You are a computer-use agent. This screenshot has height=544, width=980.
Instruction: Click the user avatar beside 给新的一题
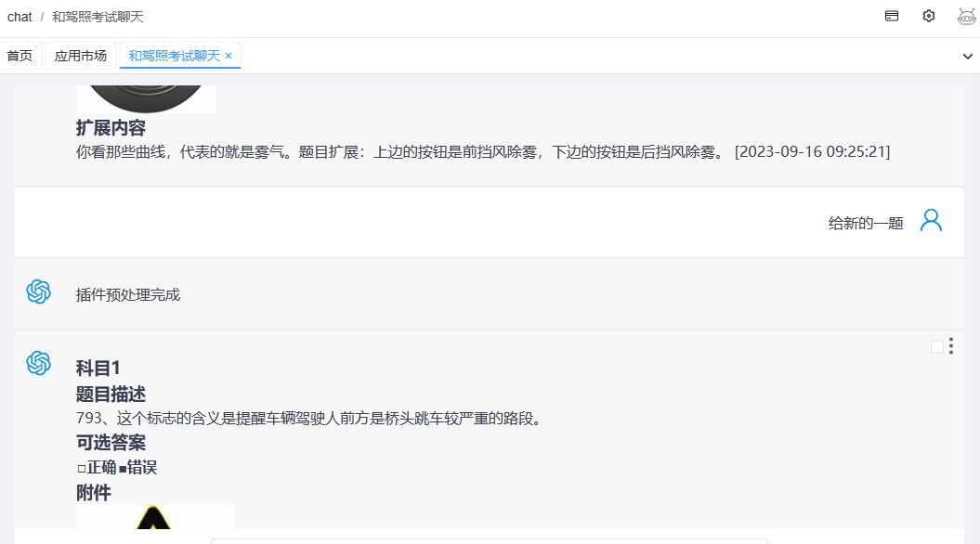(931, 221)
